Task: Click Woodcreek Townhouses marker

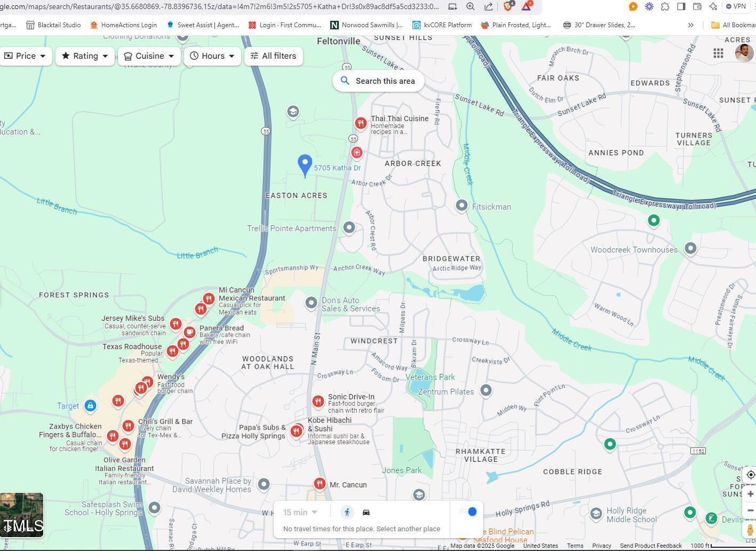Action: [x=690, y=248]
